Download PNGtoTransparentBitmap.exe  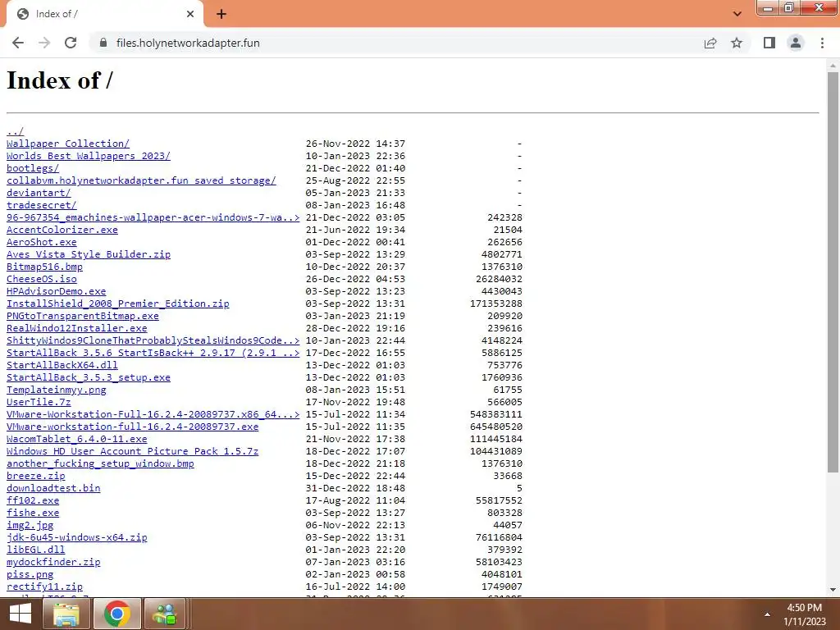click(x=83, y=316)
